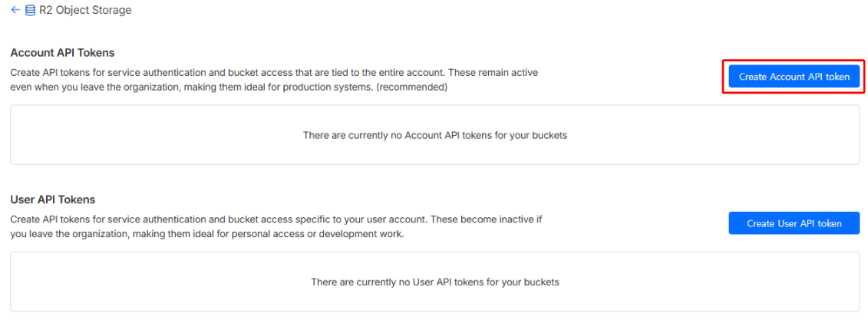Click Create User API token button
Screen dimensions: 868x323
coord(794,223)
